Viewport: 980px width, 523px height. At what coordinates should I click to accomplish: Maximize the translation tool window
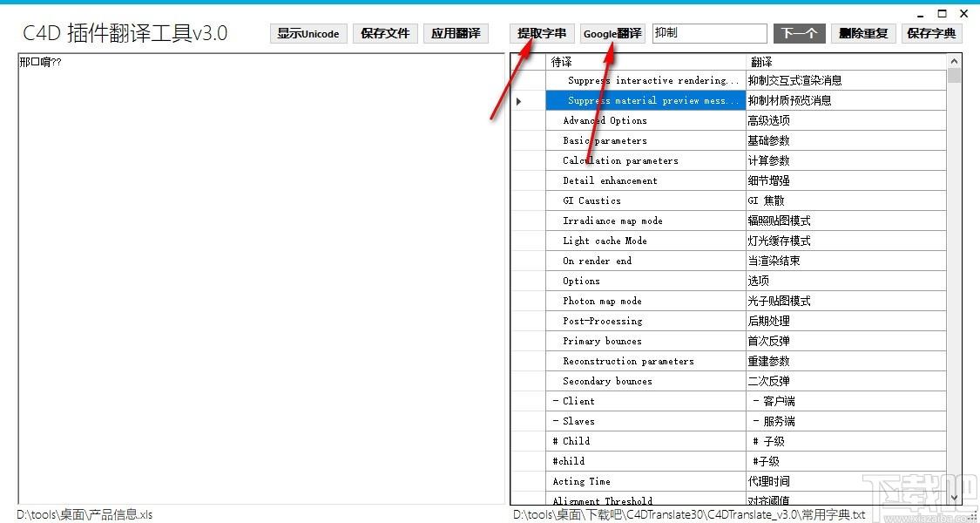click(x=942, y=14)
